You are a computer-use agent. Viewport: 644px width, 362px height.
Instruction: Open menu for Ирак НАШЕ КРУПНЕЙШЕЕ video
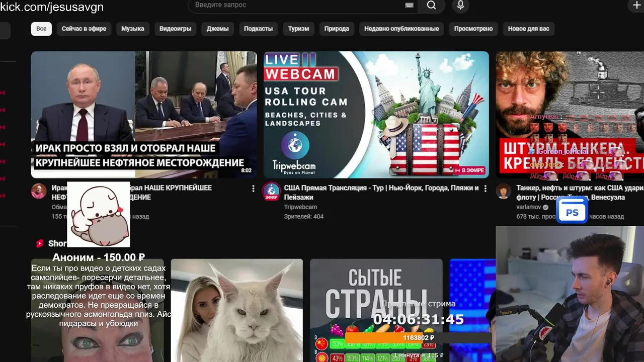253,189
